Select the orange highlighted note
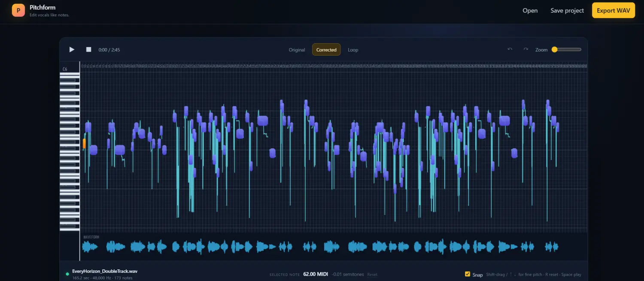 tap(84, 144)
